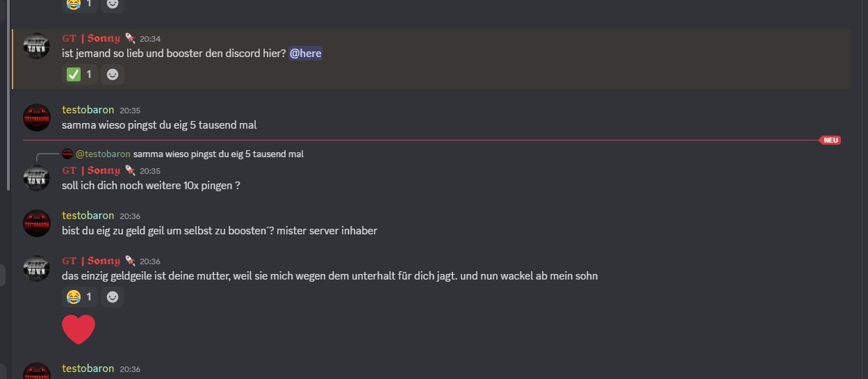Open testobaron's avatar on the 20:35 message
This screenshot has height=379, width=868.
click(x=37, y=118)
